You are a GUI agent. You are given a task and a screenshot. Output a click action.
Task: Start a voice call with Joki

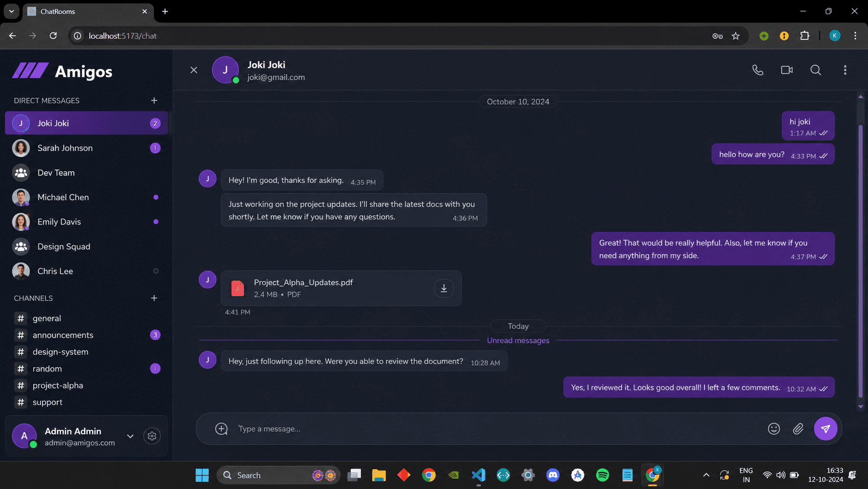pyautogui.click(x=757, y=70)
